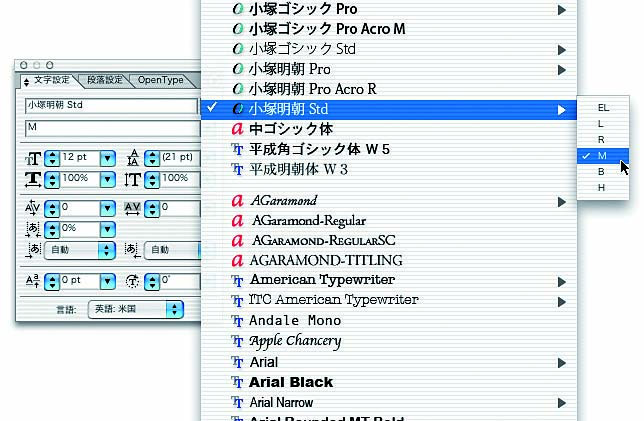Choose the L weight in submenu
Screen dimensions: 644x421
[603, 124]
